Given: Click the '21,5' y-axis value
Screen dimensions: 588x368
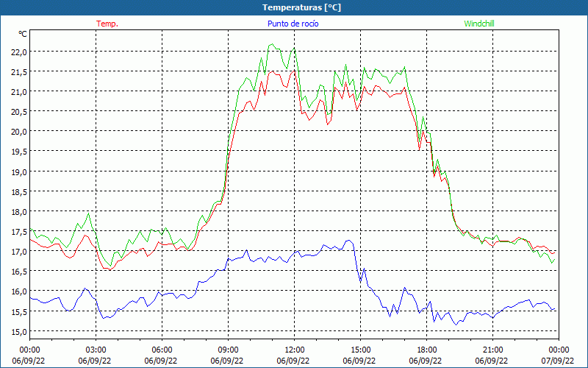Looking at the screenshot, I should pos(19,71).
